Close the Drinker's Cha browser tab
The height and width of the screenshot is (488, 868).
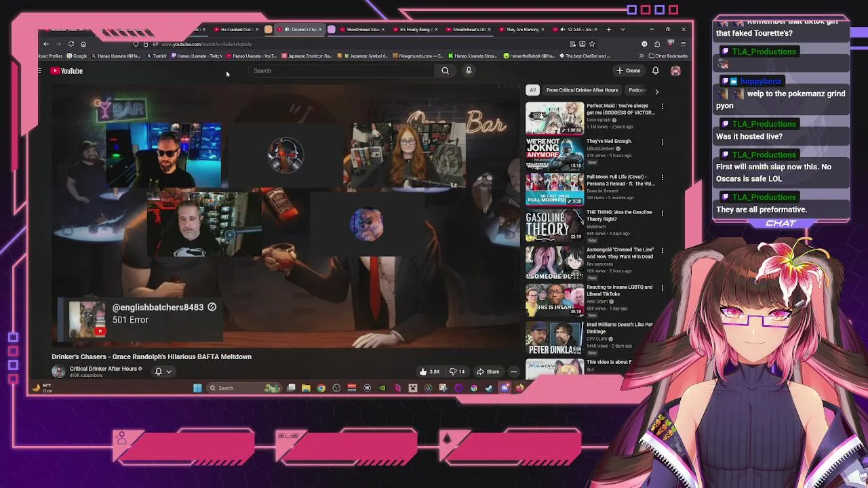coord(320,29)
